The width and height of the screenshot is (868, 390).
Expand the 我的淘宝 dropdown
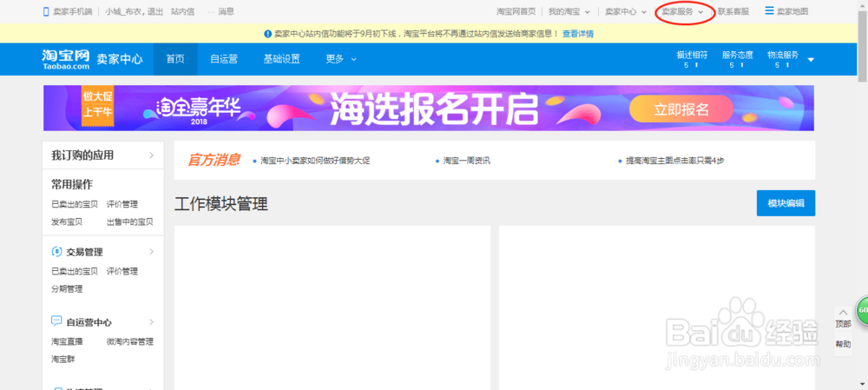pos(588,11)
